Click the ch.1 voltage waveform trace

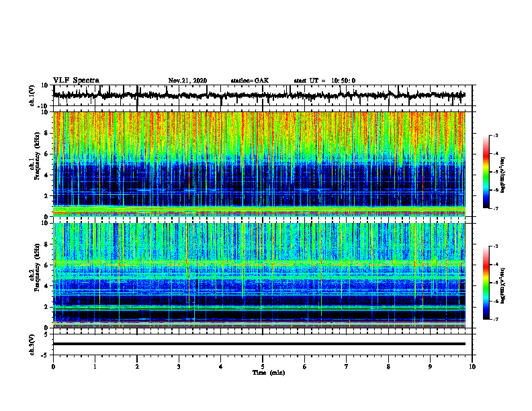click(x=259, y=95)
